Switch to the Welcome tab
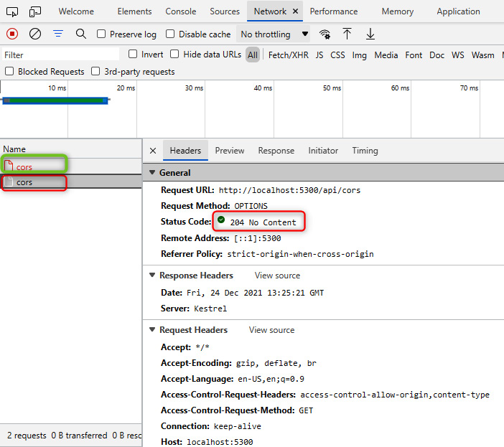Viewport: 504px width, 447px height. pyautogui.click(x=76, y=11)
